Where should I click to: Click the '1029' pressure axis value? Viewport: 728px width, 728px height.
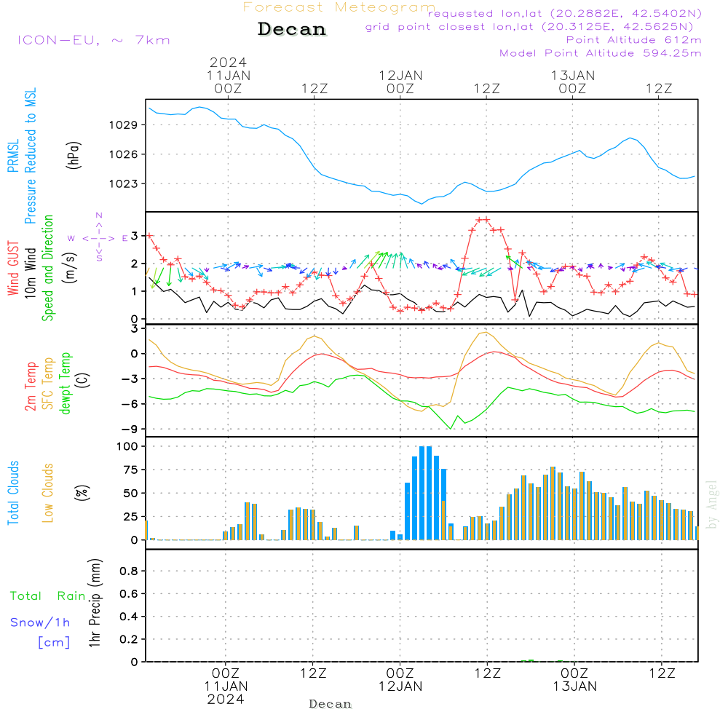124,125
